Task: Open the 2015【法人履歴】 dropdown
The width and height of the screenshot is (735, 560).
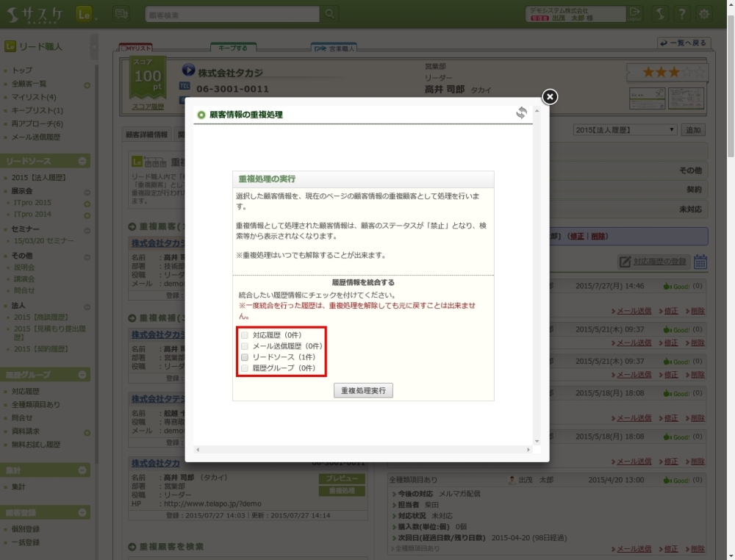Action: (x=625, y=130)
